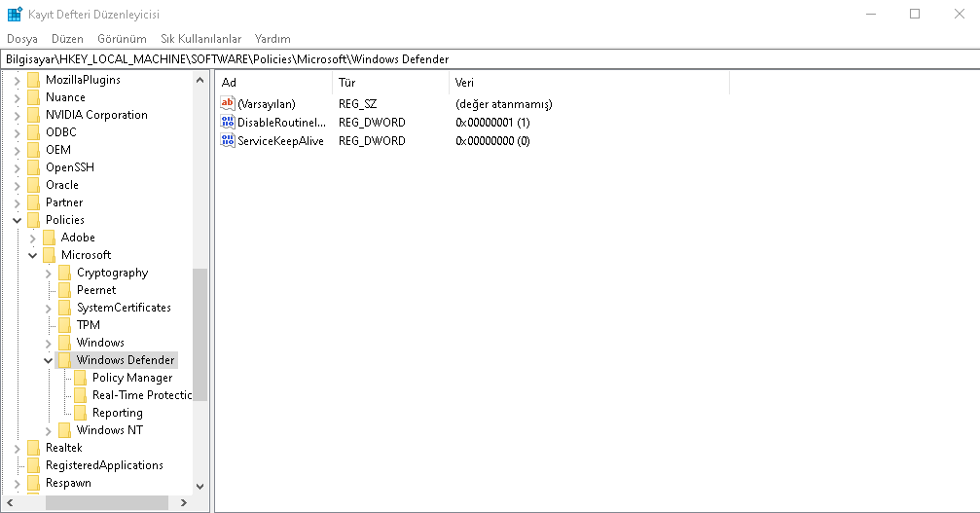This screenshot has height=513, width=980.
Task: Click the (değer atanmamış) data cell
Action: coord(504,104)
